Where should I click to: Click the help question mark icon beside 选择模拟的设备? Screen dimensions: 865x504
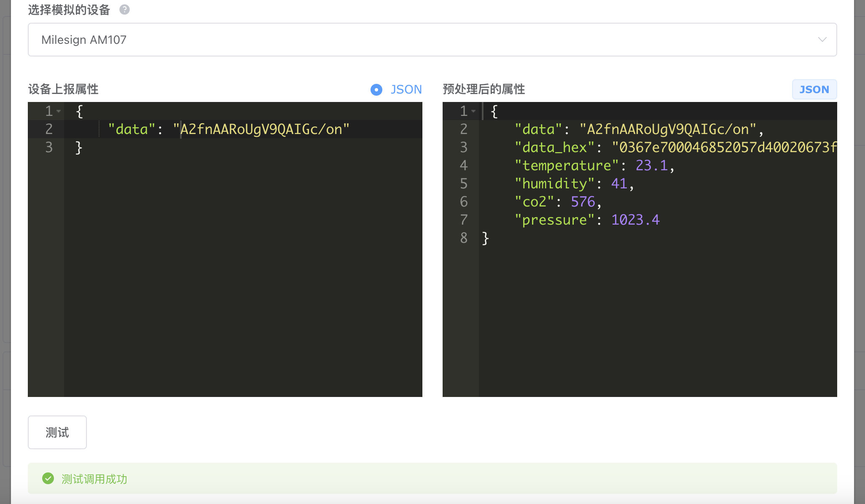pyautogui.click(x=124, y=10)
